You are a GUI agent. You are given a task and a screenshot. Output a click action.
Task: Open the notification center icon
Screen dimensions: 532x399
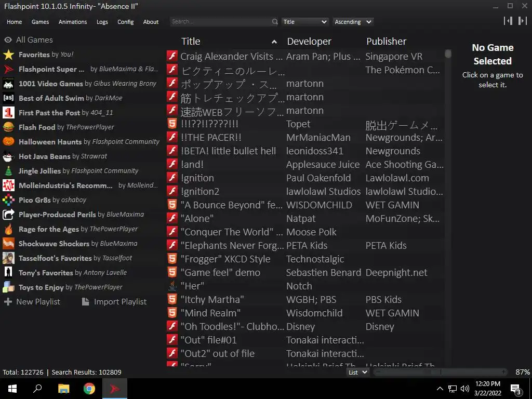pyautogui.click(x=516, y=389)
